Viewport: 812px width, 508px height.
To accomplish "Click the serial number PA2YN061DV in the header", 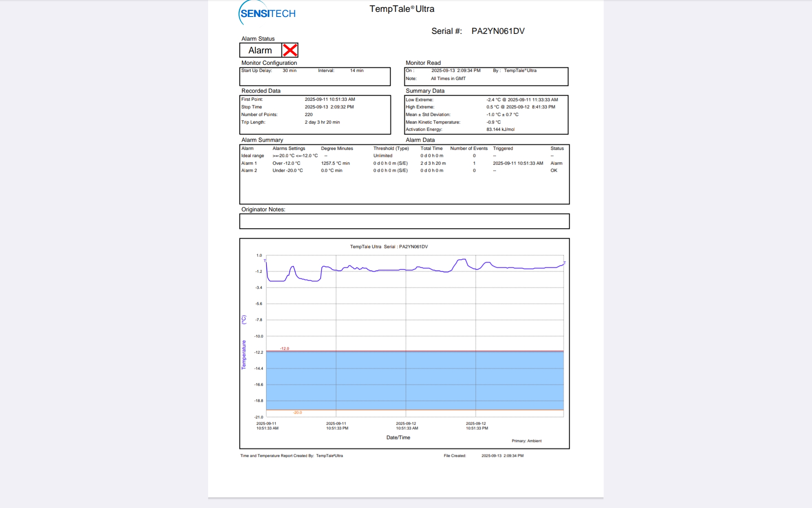I will tap(498, 31).
